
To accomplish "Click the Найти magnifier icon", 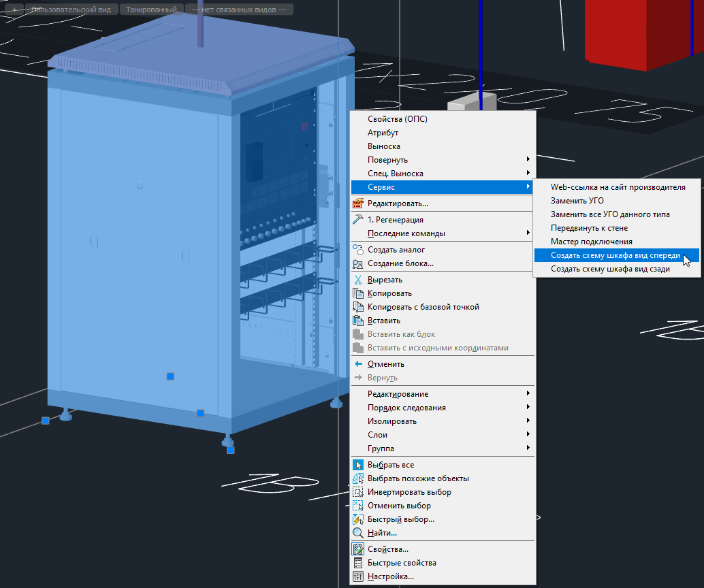I will (x=359, y=533).
